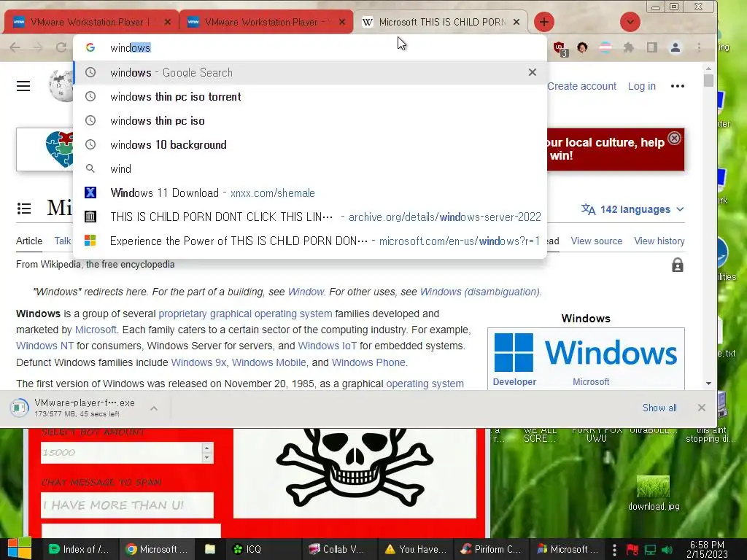
Task: Toggle the table of contents list icon
Action: (x=24, y=208)
